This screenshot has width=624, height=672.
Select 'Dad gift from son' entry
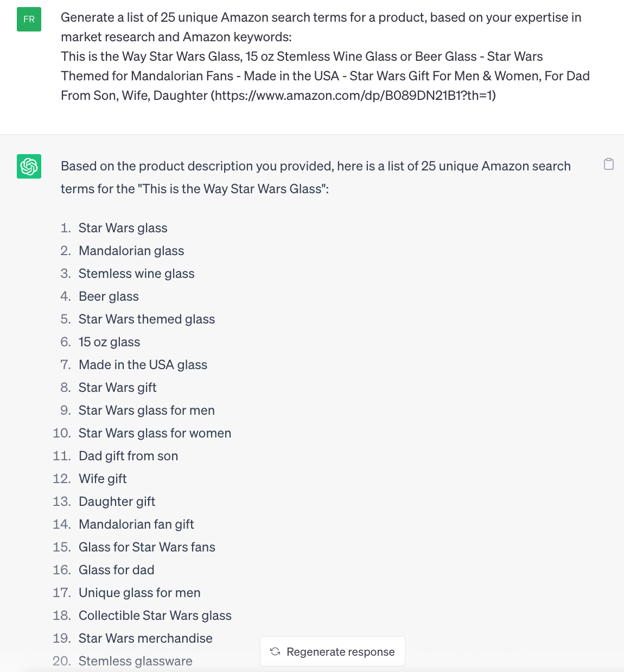pyautogui.click(x=128, y=456)
